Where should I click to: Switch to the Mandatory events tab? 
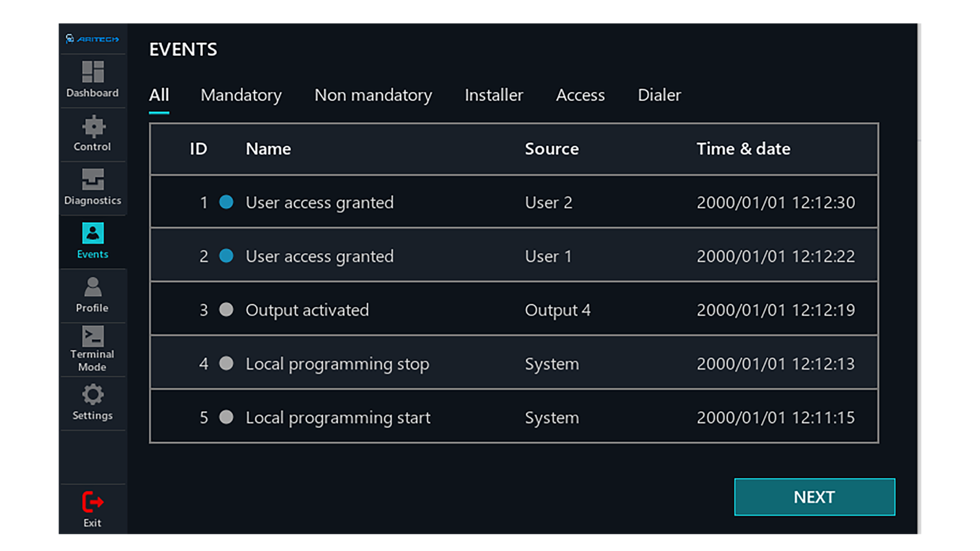coord(241,95)
